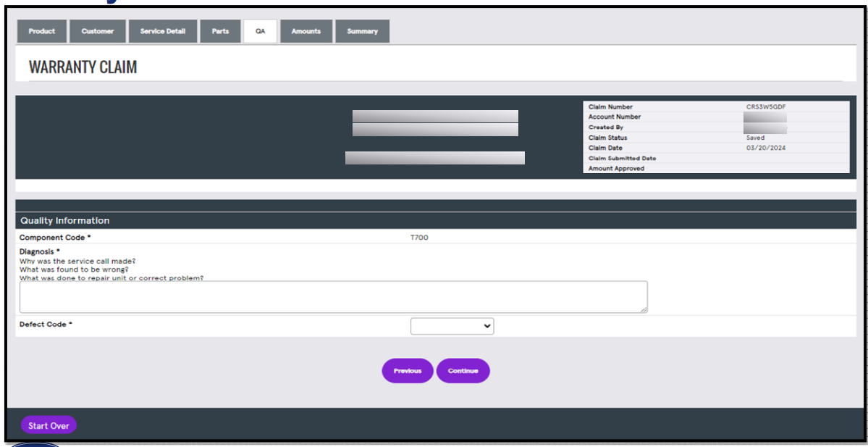The height and width of the screenshot is (447, 868).
Task: Switch to the Amounts tab
Action: tap(306, 30)
